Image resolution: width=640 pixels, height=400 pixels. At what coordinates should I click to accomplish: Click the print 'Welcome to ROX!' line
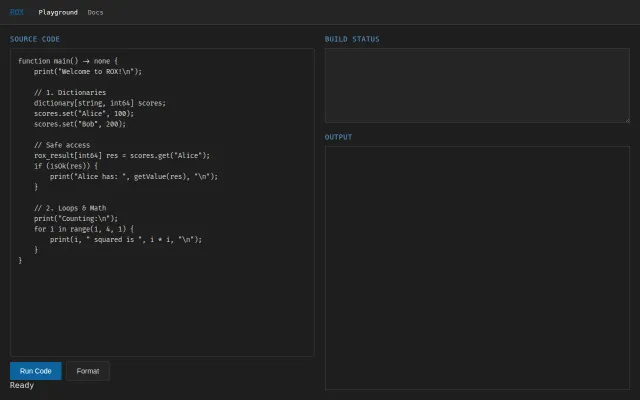click(88, 71)
